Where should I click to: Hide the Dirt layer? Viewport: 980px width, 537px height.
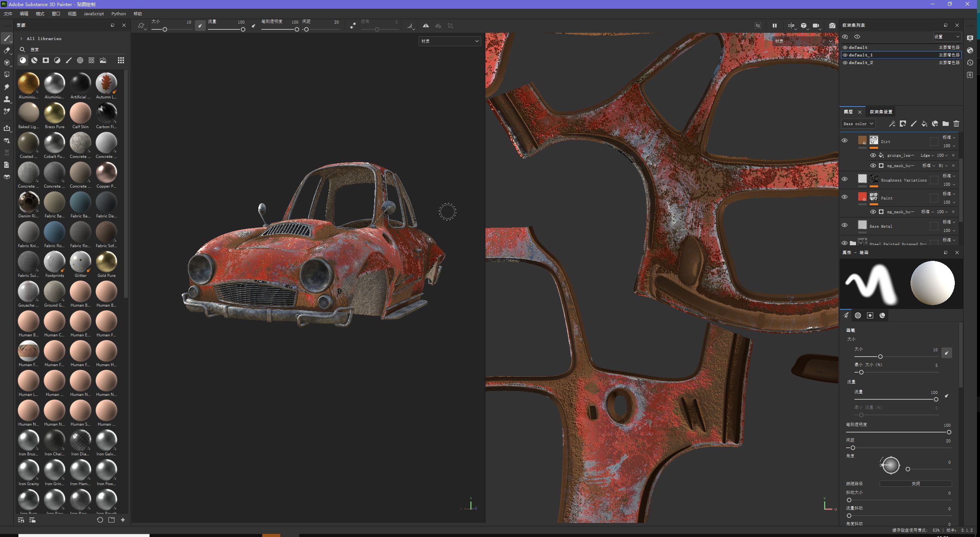(845, 140)
